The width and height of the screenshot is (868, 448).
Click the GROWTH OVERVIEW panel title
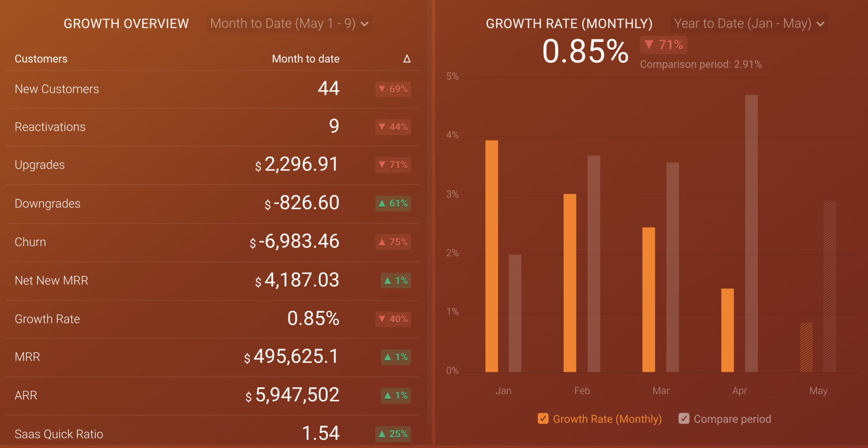[126, 24]
